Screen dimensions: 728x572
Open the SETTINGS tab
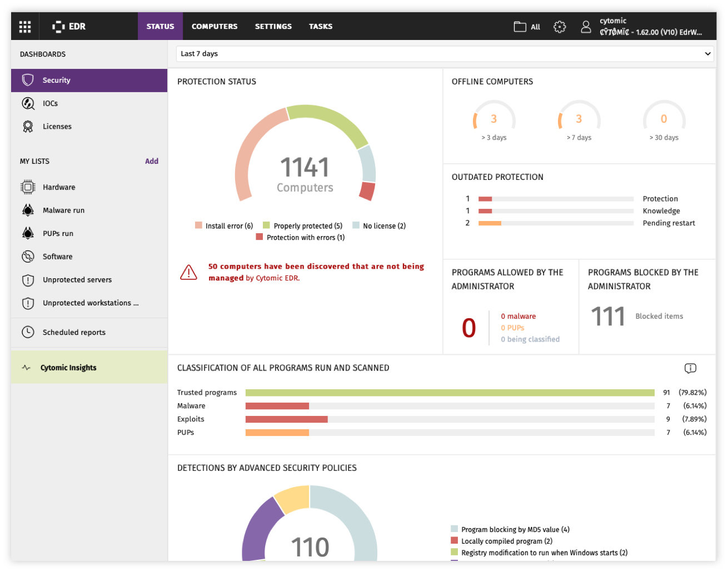(x=273, y=27)
